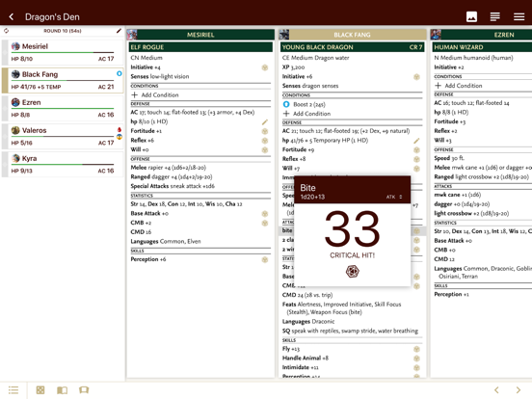The height and width of the screenshot is (399, 532).
Task: Roll Black Fang's Reflex save
Action: (416, 159)
